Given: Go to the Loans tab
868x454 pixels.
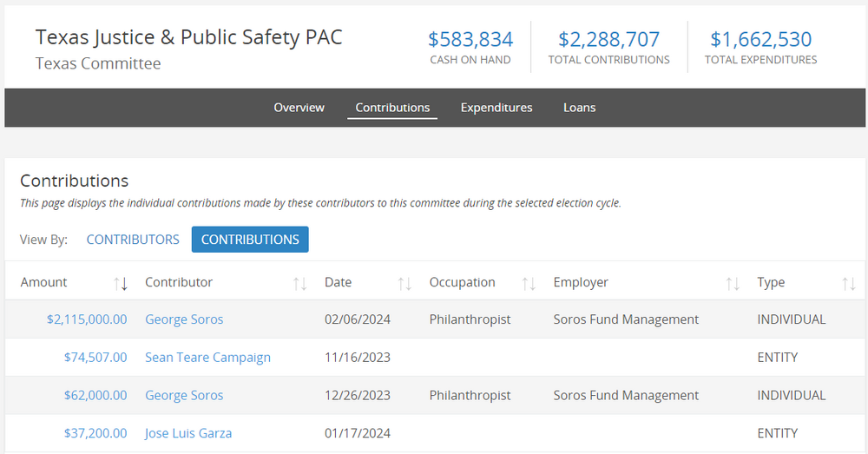Looking at the screenshot, I should 579,108.
